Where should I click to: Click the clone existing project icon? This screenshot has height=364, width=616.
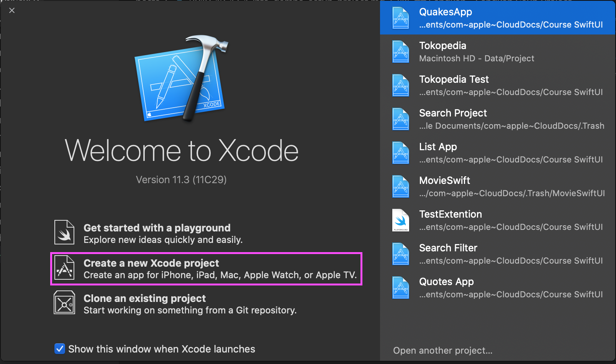coord(64,303)
